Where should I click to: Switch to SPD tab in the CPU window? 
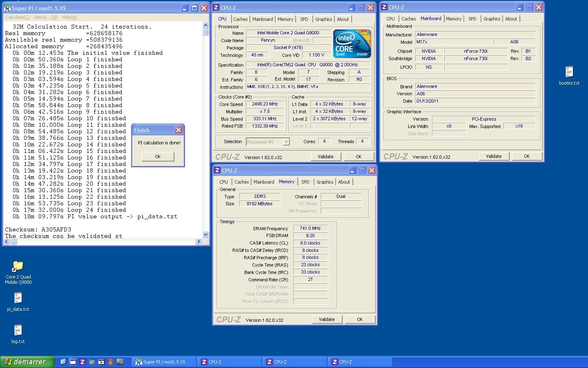[x=304, y=19]
